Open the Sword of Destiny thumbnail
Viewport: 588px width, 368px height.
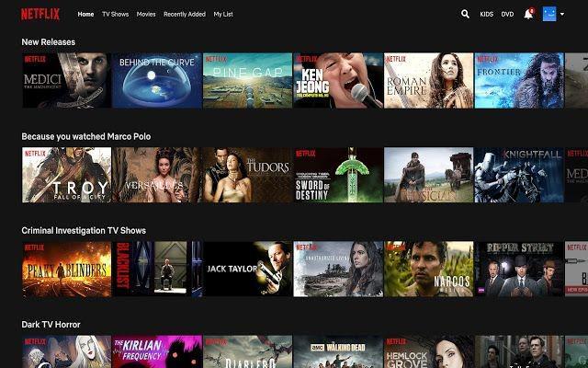[338, 175]
